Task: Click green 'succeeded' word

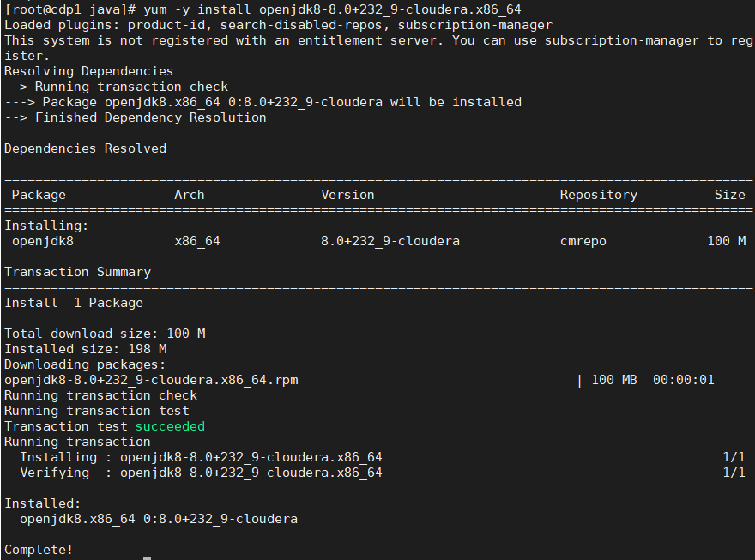Action: point(170,425)
